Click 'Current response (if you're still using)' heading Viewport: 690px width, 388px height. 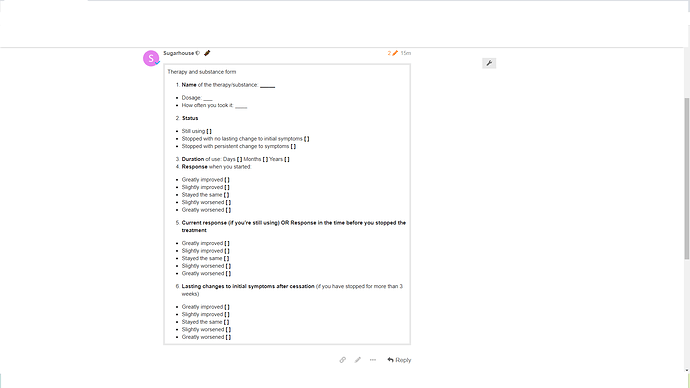point(294,227)
